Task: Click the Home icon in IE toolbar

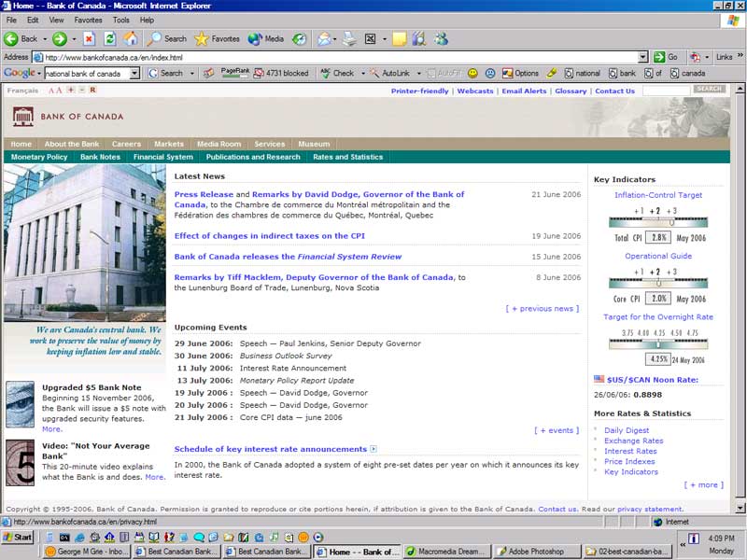Action: click(x=131, y=39)
